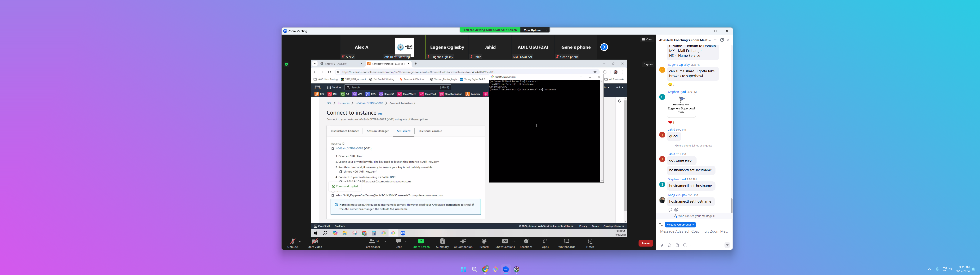Click the red Leave button

point(646,243)
